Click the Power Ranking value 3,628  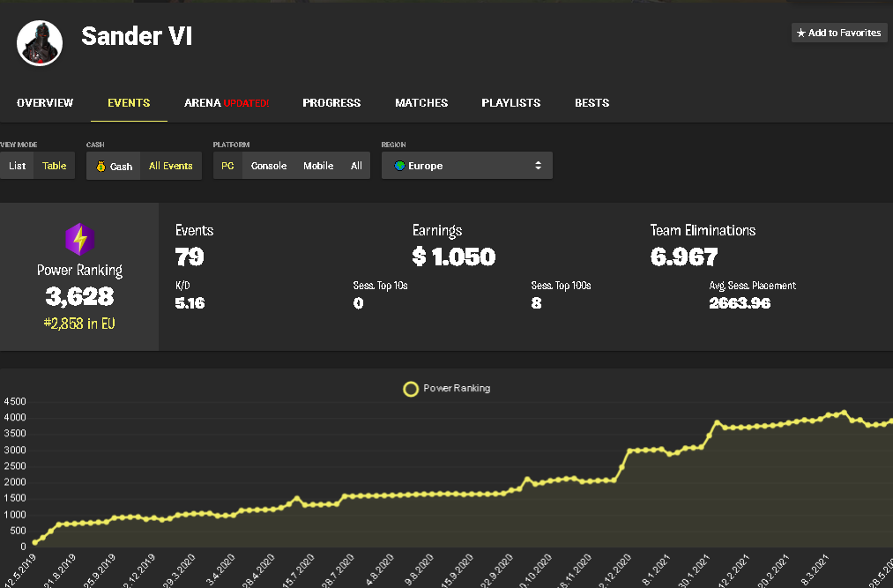pos(79,296)
